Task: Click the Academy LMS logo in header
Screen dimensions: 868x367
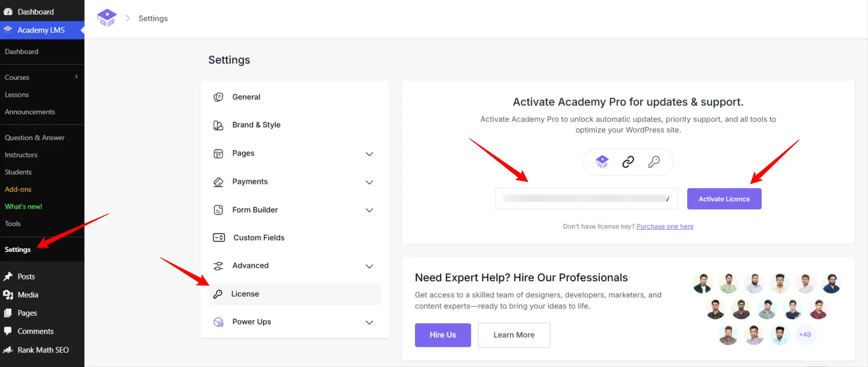Action: coord(107,18)
